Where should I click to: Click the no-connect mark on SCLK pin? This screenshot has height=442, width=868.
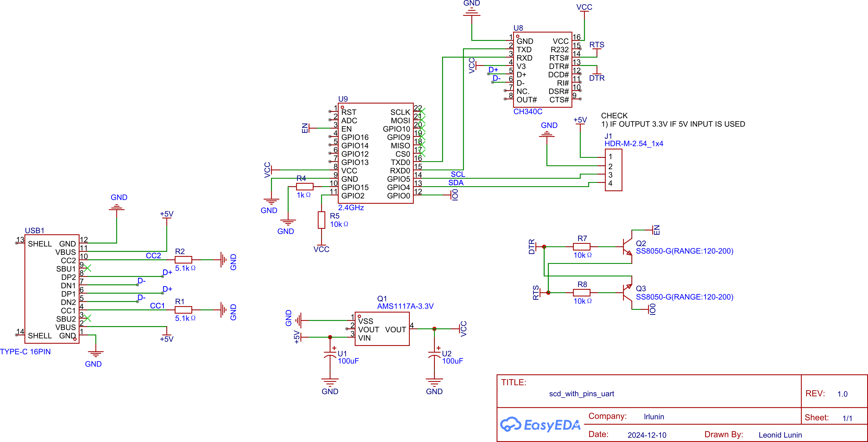pos(421,111)
